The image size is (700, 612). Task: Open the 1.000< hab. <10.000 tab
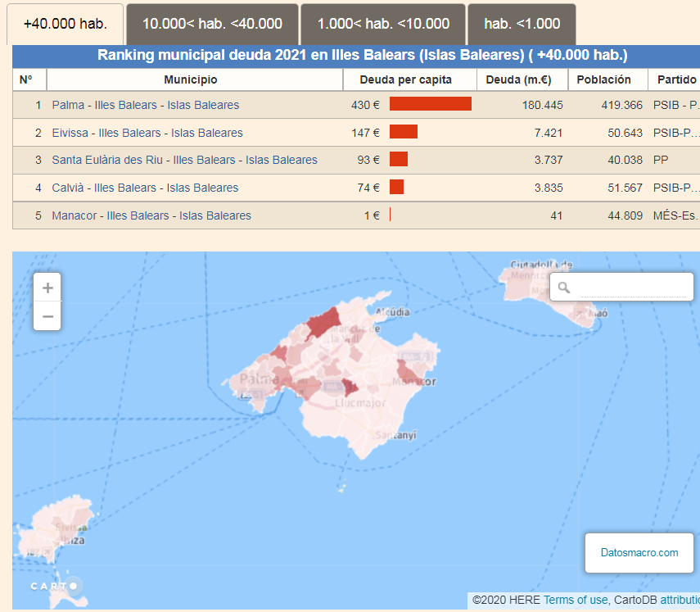point(383,24)
